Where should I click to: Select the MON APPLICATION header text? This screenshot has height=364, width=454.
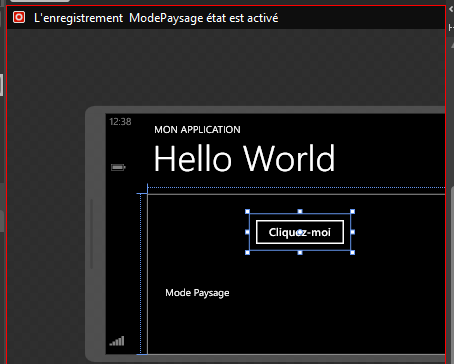pyautogui.click(x=197, y=130)
